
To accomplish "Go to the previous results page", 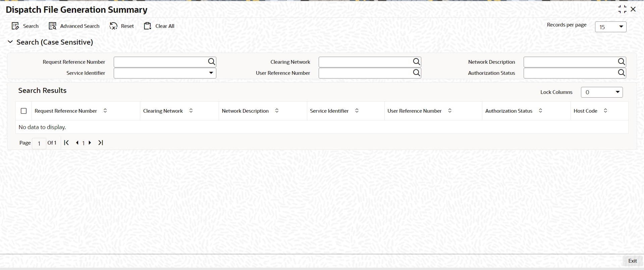I will 77,143.
